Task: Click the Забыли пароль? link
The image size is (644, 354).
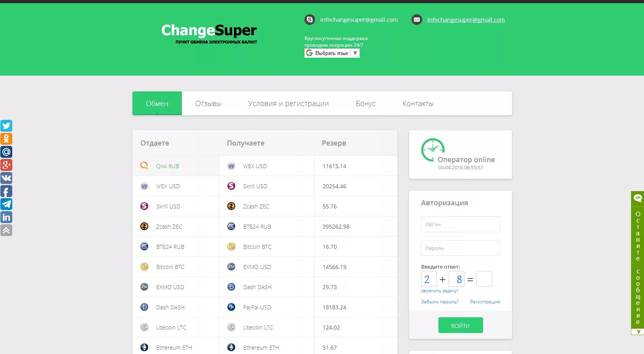Action: (440, 302)
